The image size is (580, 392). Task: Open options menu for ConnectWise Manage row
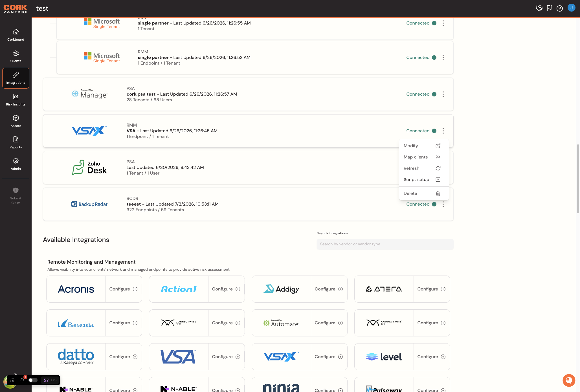coord(443,94)
